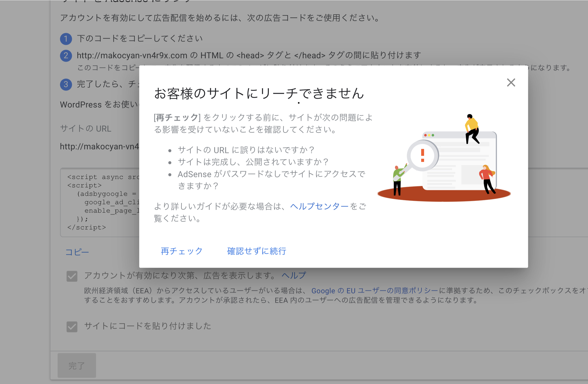Screen dimensions: 588x384
Task: Click the コピー link below the code box
Action: 77,252
